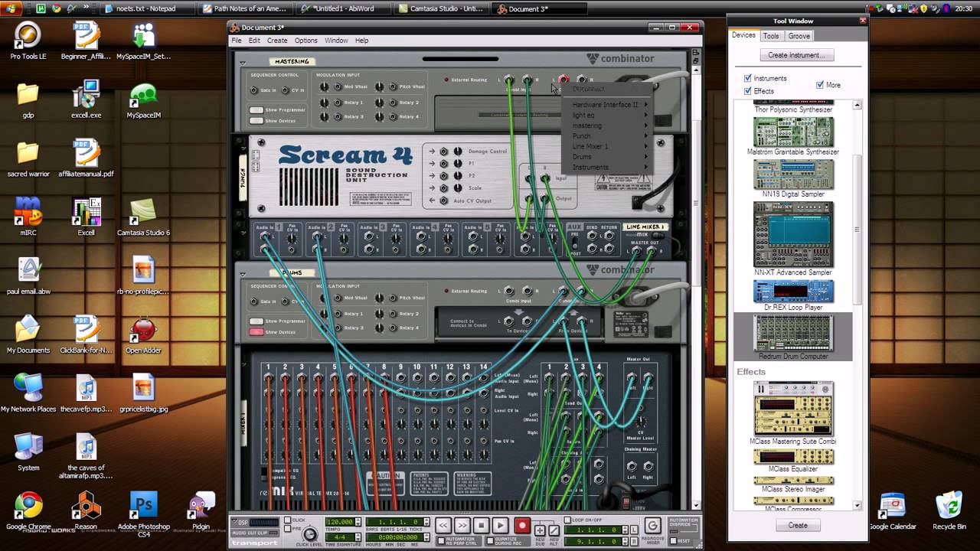Select Malström Graintable Synthesizer device icon
This screenshot has width=980, height=551.
point(793,132)
